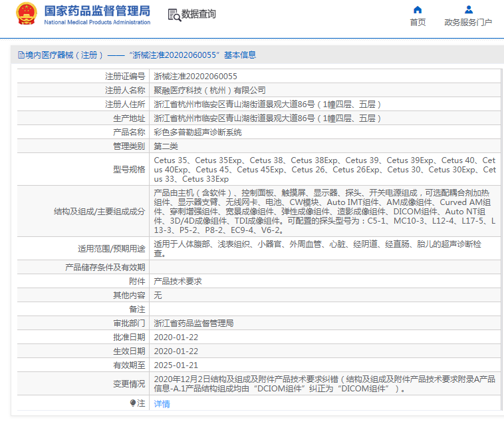Click the bulb icon beside 注

click(133, 403)
